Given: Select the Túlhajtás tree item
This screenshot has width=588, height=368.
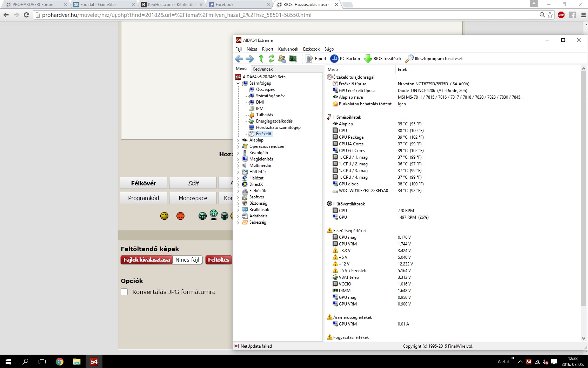Looking at the screenshot, I should coord(264,115).
